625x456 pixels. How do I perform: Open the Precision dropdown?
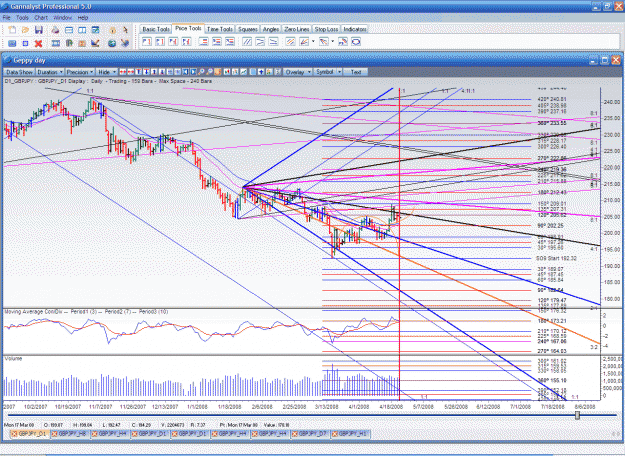point(80,72)
